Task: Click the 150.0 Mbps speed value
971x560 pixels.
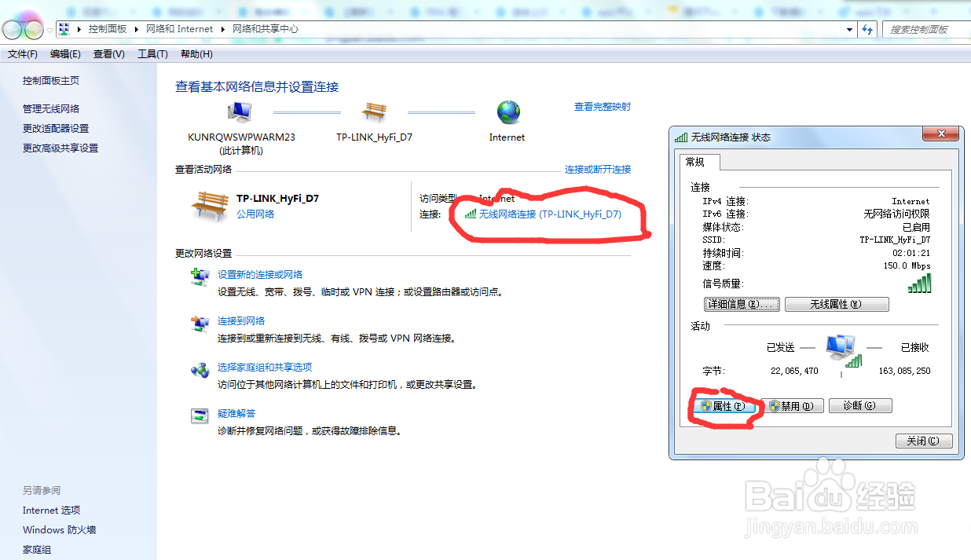Action: 907,266
